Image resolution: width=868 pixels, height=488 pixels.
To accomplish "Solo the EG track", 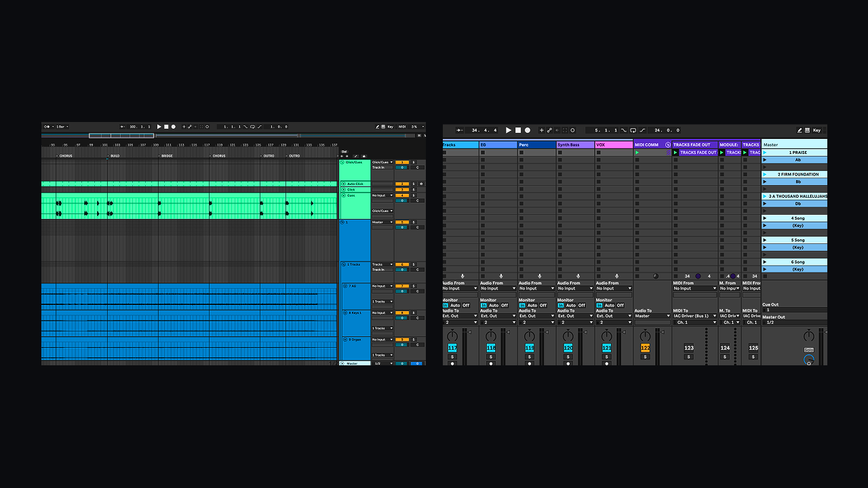I will coord(491,357).
